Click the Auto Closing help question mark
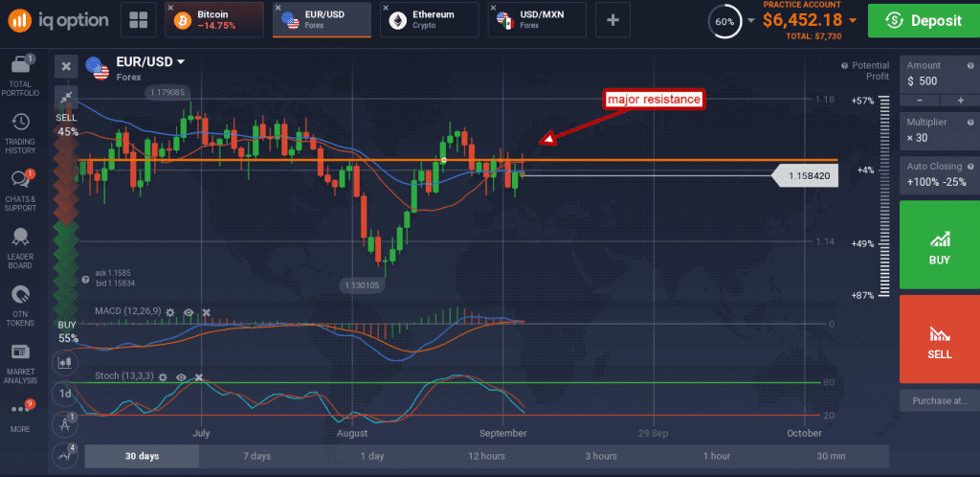This screenshot has width=980, height=477. (x=970, y=167)
